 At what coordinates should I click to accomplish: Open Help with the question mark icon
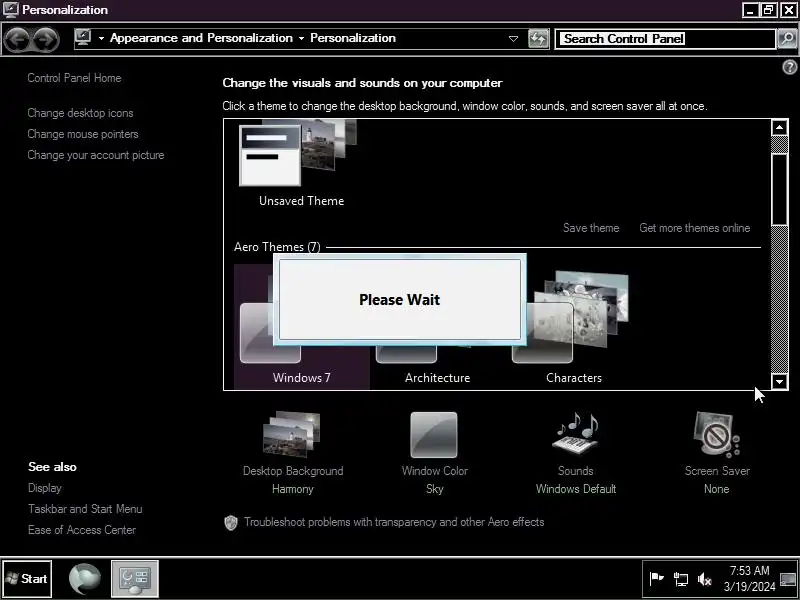click(x=789, y=67)
